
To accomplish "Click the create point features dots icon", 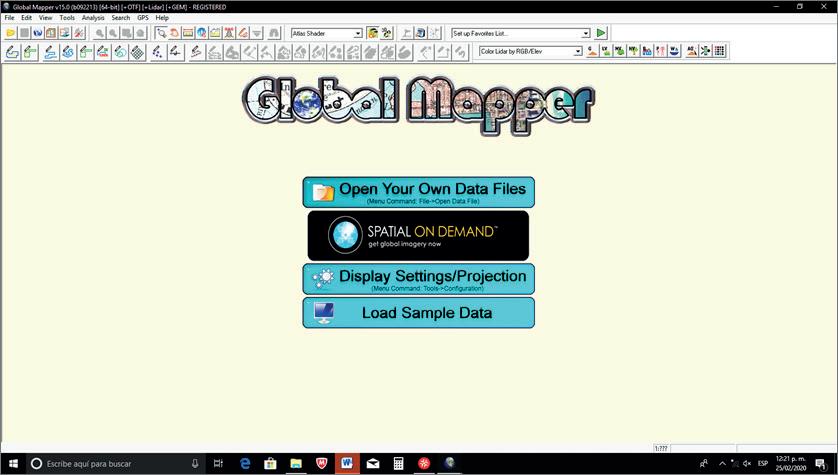I will pyautogui.click(x=158, y=52).
